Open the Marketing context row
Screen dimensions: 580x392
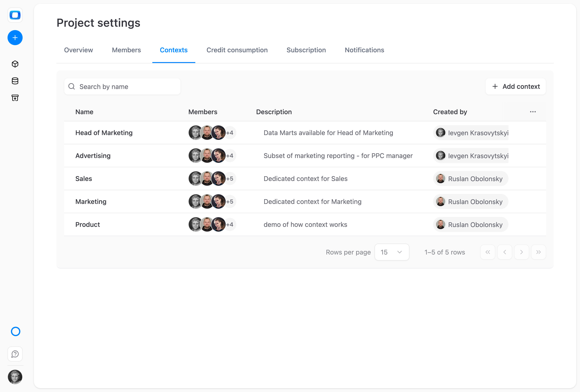[305, 201]
